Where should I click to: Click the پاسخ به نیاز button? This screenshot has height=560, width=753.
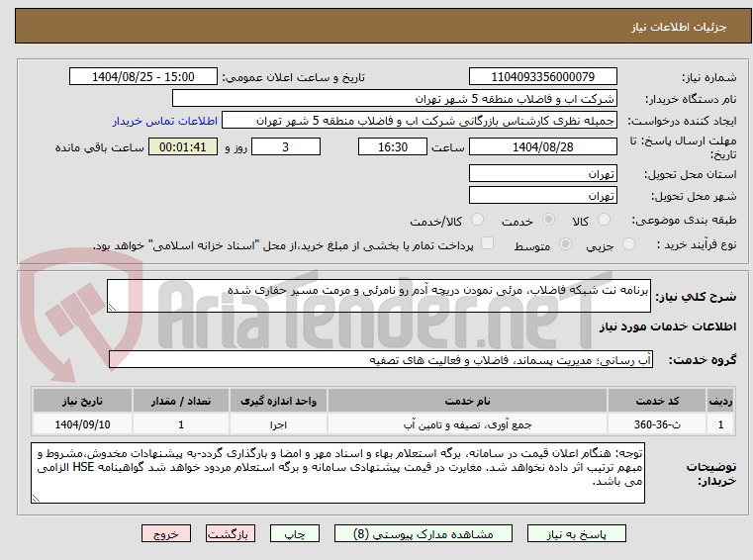click(x=576, y=534)
